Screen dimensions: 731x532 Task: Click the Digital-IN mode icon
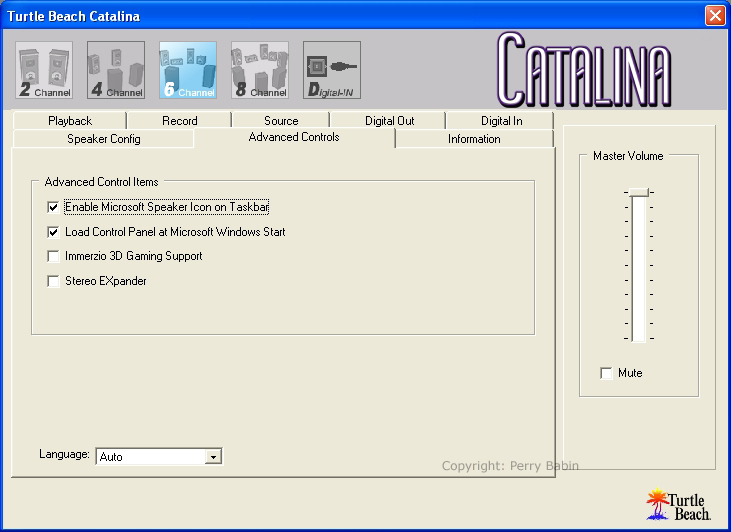point(332,70)
